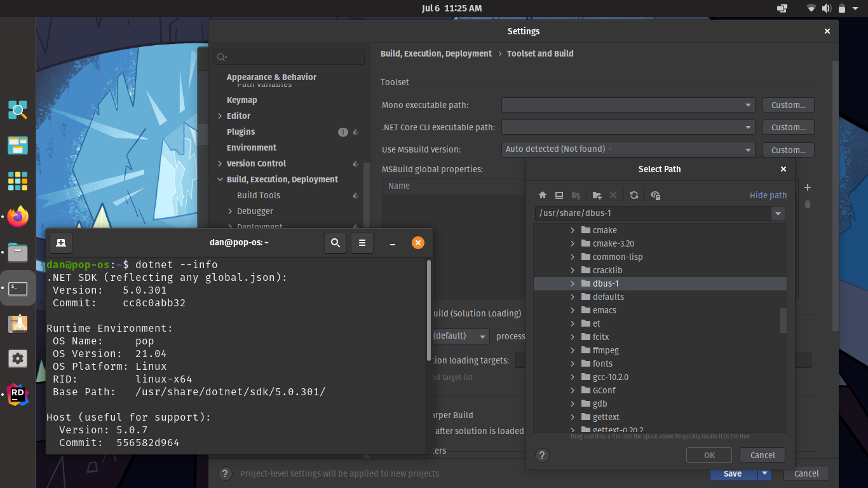
Task: Expand the cmake-3.20 folder
Action: tap(573, 243)
